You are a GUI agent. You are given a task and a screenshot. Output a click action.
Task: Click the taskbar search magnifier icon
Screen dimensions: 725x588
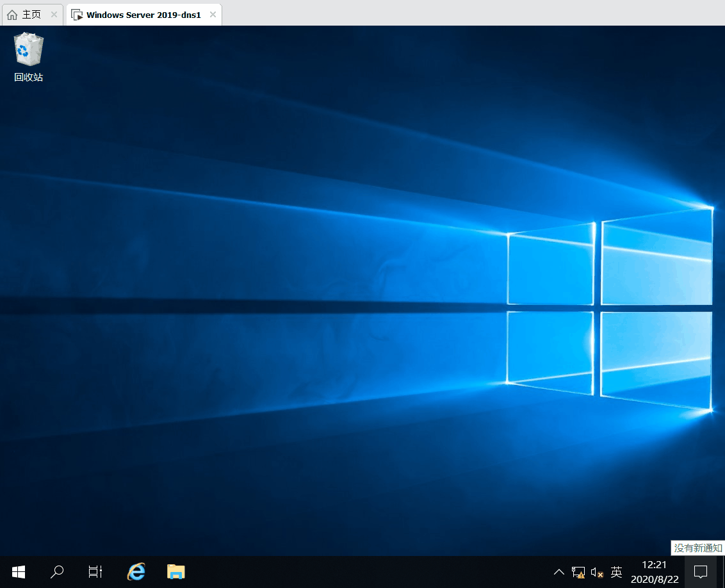tap(57, 571)
